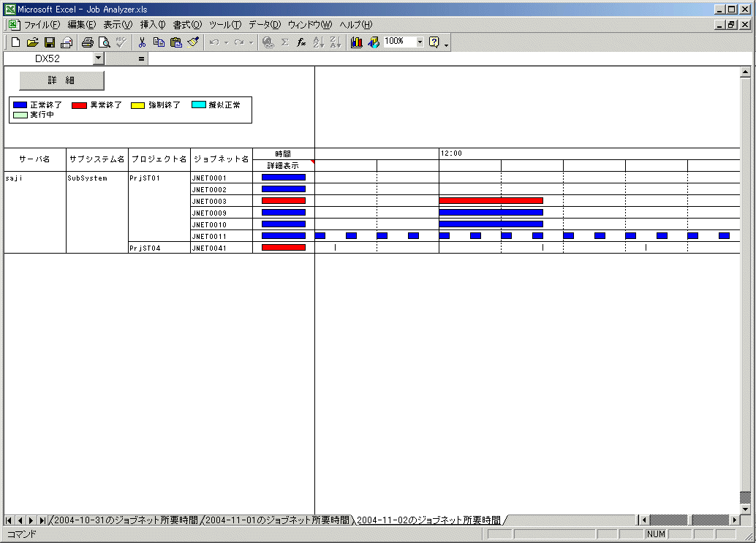Click the formula bar equals button
The image size is (756, 543).
click(141, 58)
